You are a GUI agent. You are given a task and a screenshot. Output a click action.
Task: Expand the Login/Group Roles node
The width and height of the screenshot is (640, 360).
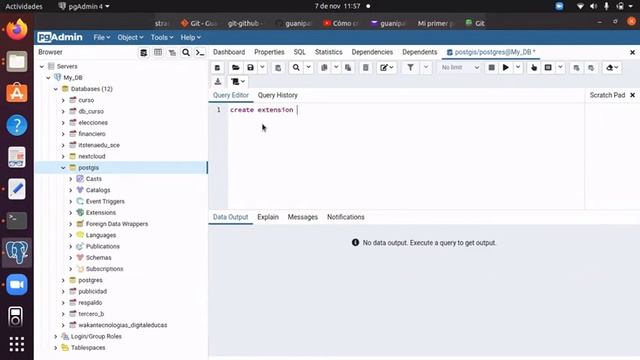click(x=56, y=337)
